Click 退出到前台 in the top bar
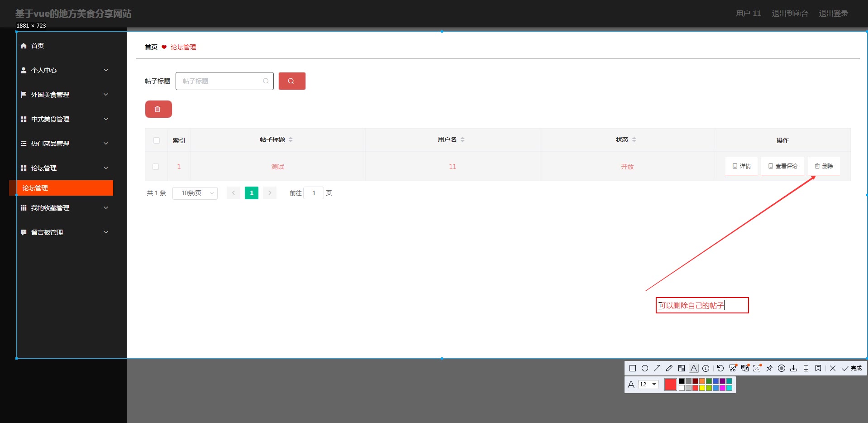 (790, 14)
